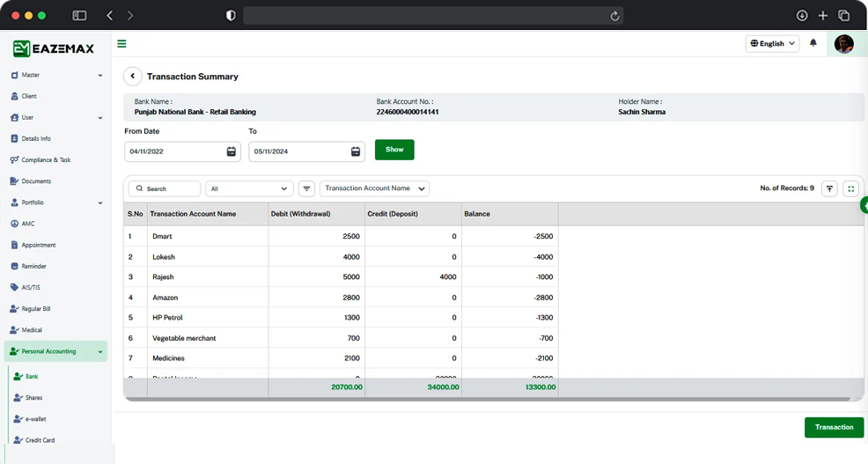Sort by Credit (Deposit) column header
This screenshot has height=464, width=868.
tap(414, 214)
